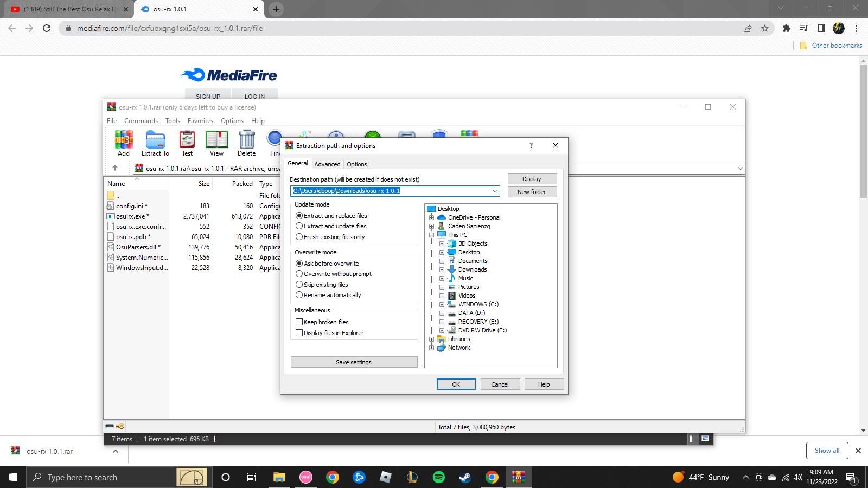
Task: Open Spotify from the taskbar
Action: 439,477
